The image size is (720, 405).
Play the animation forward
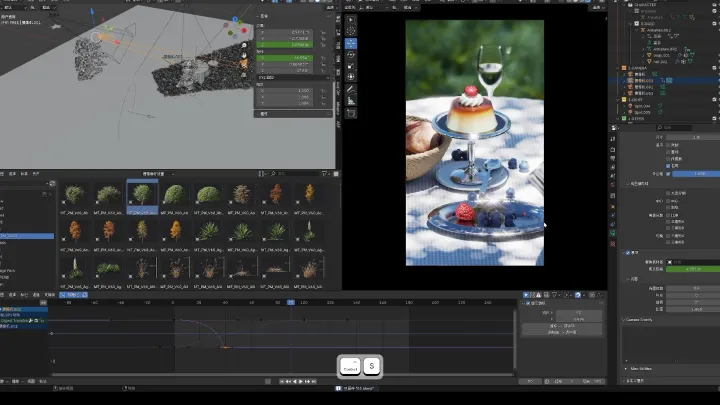point(301,381)
